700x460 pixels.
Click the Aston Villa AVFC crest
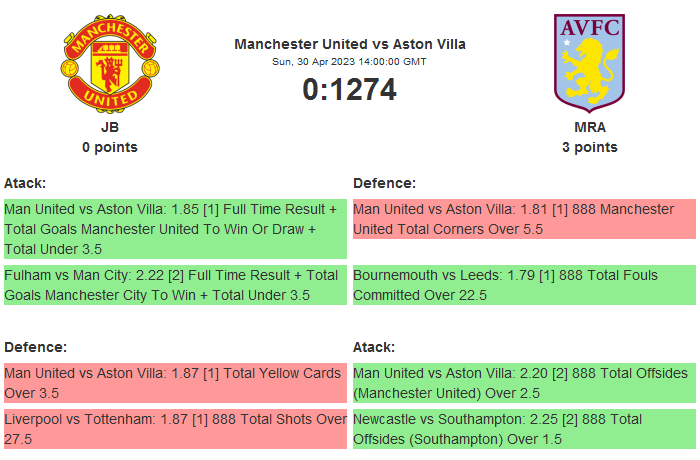click(x=589, y=62)
